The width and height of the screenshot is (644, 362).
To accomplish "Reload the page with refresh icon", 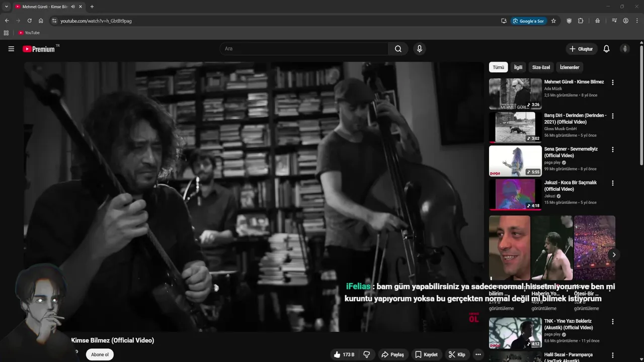I will tap(29, 21).
